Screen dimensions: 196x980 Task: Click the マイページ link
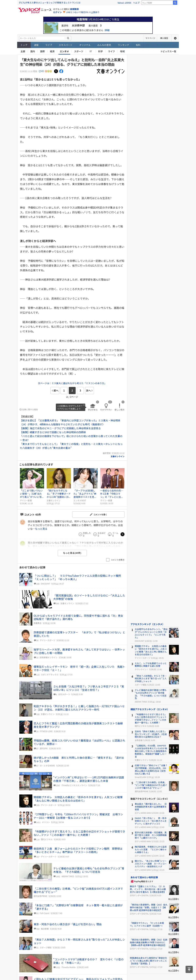(x=150, y=38)
